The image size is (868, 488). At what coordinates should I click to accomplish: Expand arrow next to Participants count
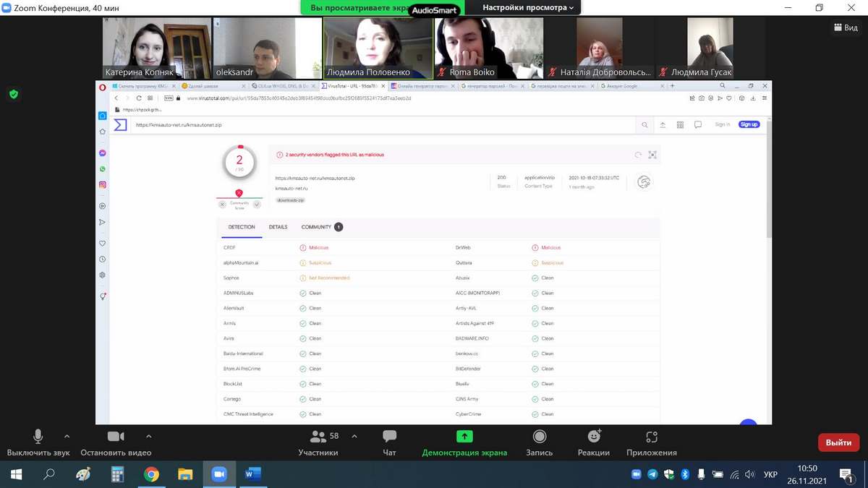(354, 436)
